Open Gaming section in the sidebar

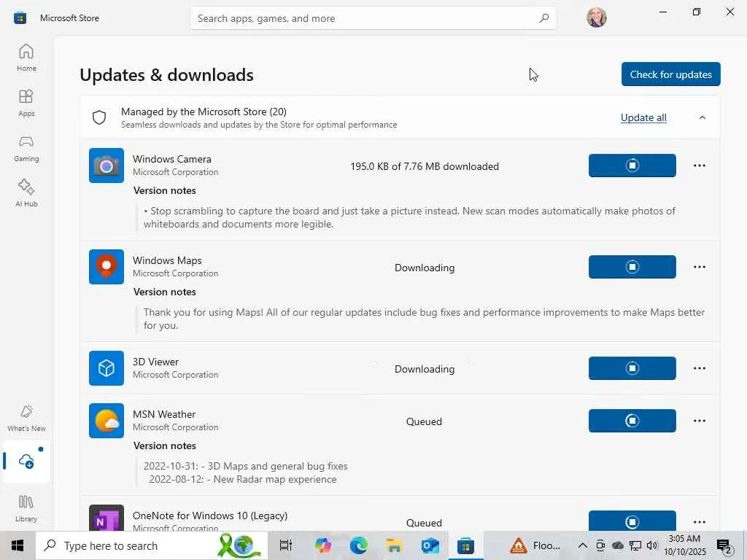tap(26, 148)
